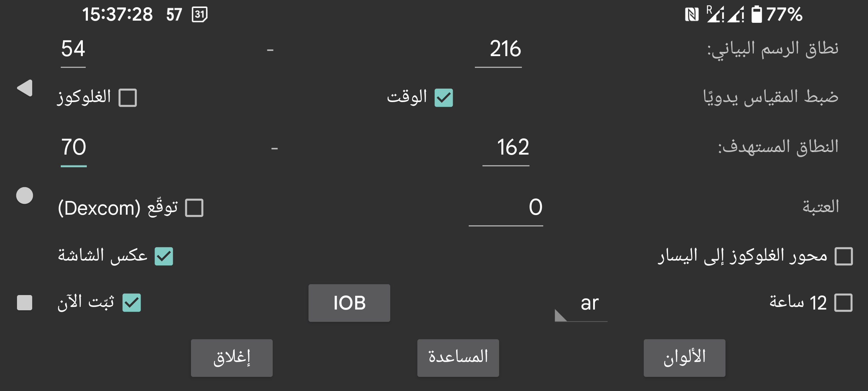Click the إغلاق close button

point(231,357)
